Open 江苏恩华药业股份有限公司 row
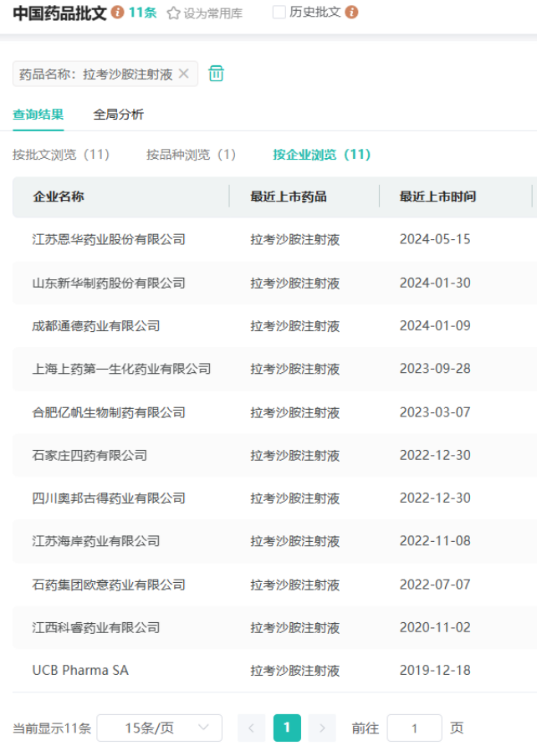Viewport: 537px width, 756px height. click(x=274, y=239)
